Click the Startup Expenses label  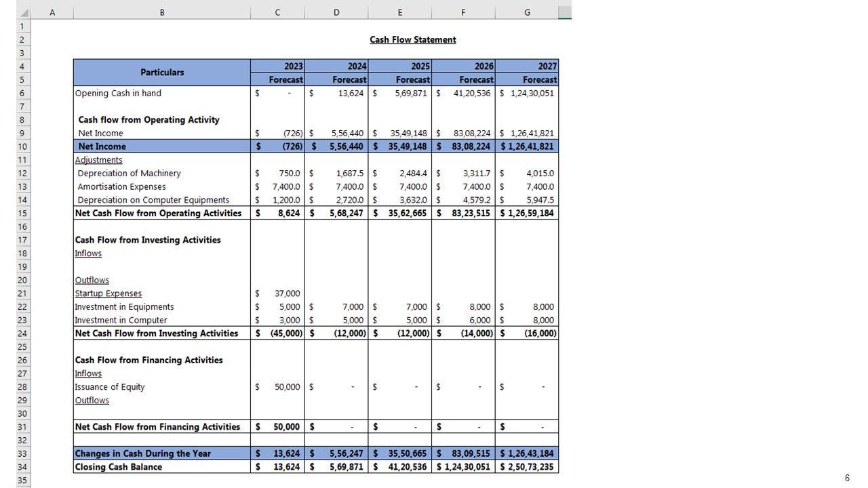click(108, 293)
